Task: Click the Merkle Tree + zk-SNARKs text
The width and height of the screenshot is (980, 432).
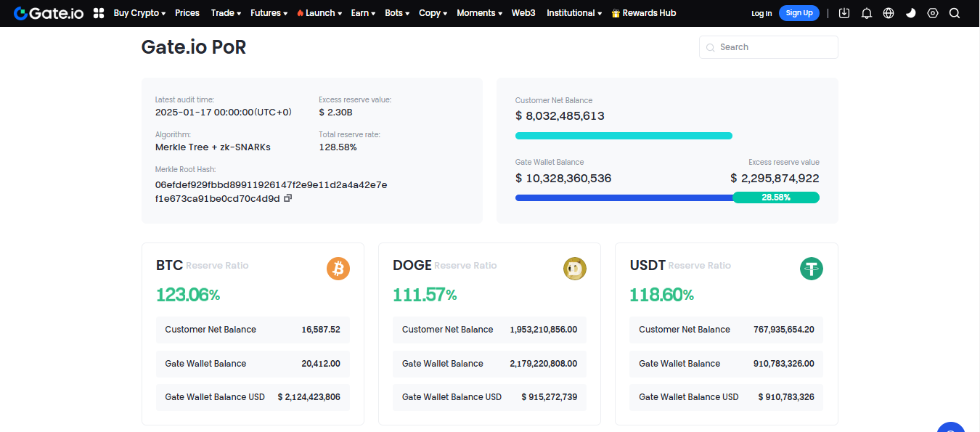Action: tap(213, 147)
